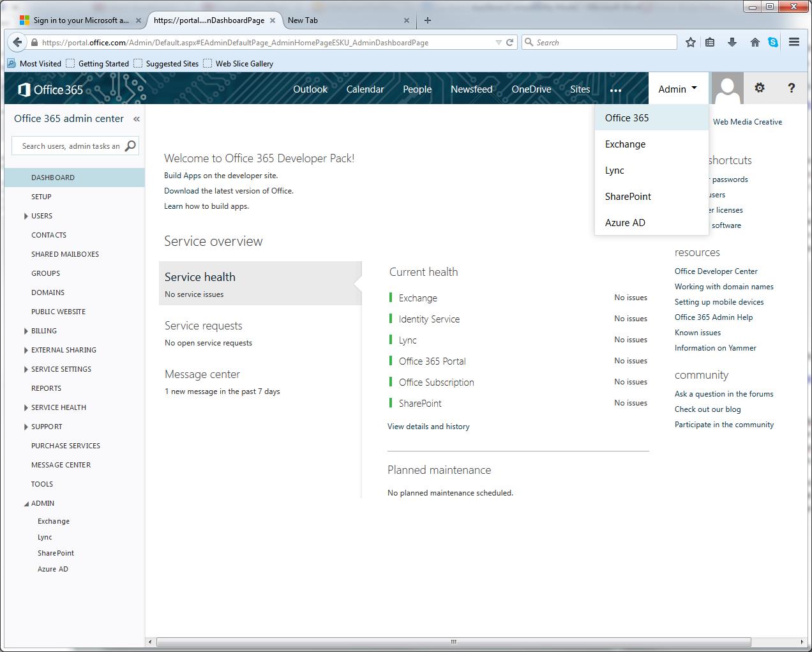Open MESSAGE CENTER navigation item
The height and width of the screenshot is (652, 812).
click(61, 465)
